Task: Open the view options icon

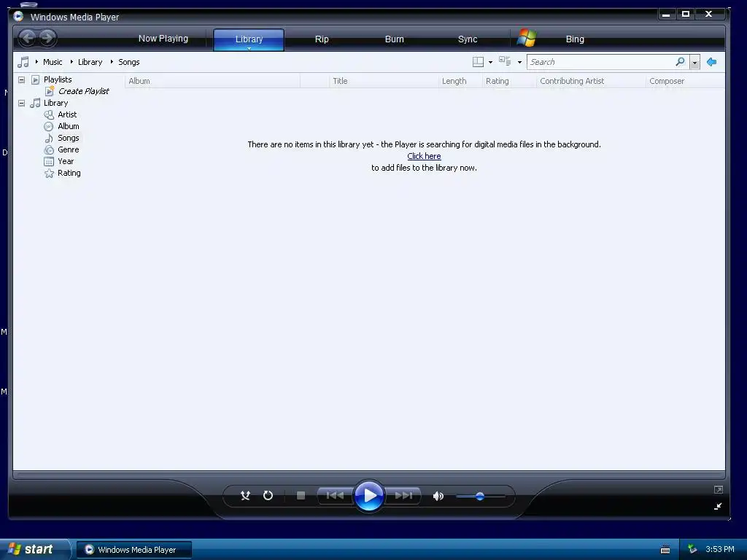Action: click(x=505, y=61)
